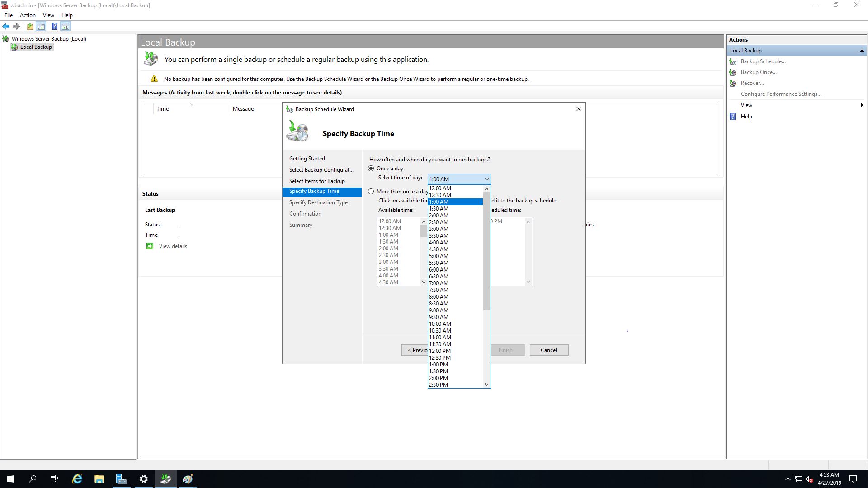Click the green View details arrow icon
This screenshot has width=868, height=488.
(x=150, y=246)
